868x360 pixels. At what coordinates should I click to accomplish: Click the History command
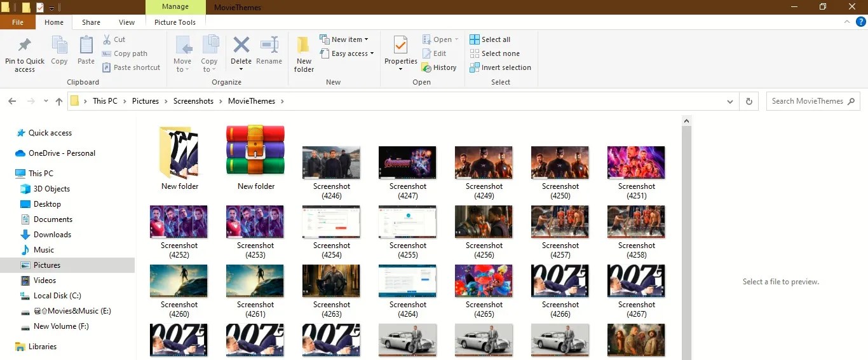(440, 67)
